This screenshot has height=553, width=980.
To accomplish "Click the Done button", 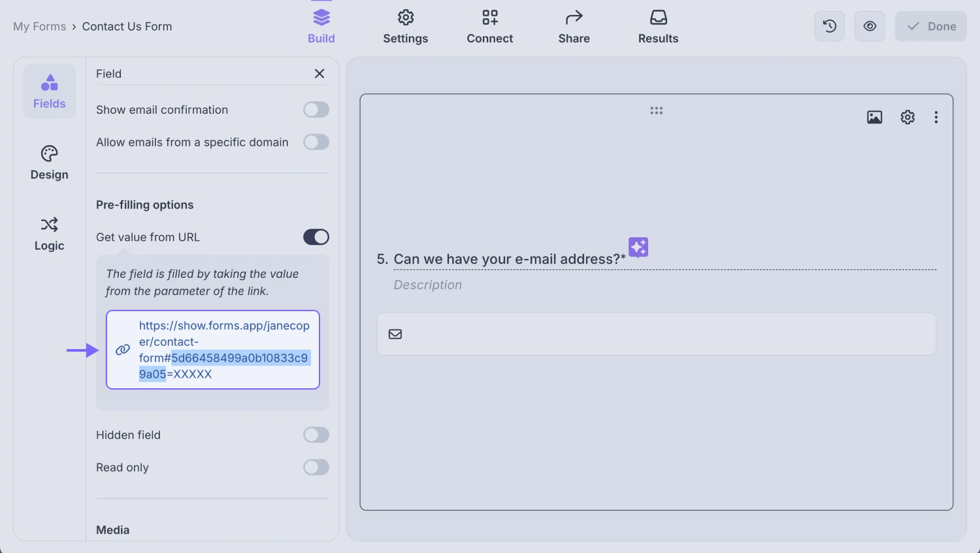I will (x=930, y=26).
